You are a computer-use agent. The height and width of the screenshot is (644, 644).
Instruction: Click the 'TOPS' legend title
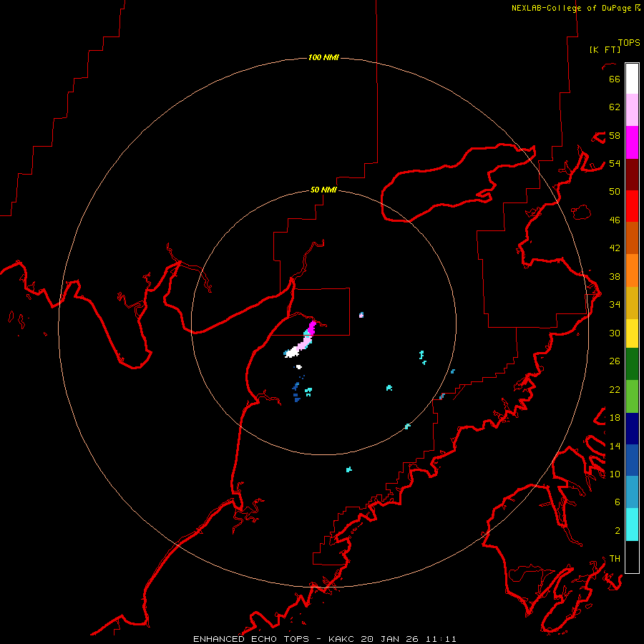[x=629, y=43]
